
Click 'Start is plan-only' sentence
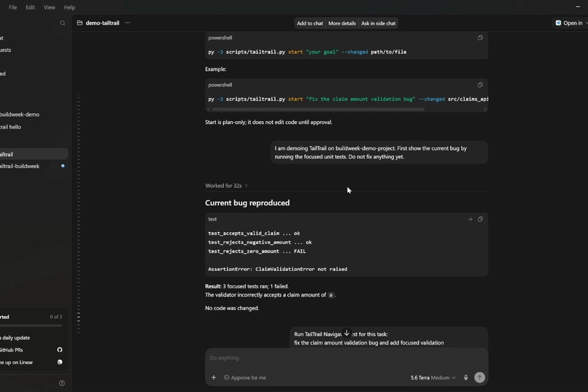[x=268, y=123]
